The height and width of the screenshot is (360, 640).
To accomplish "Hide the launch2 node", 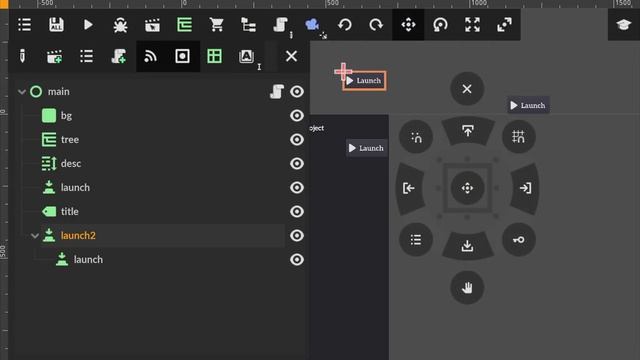I will pos(297,236).
